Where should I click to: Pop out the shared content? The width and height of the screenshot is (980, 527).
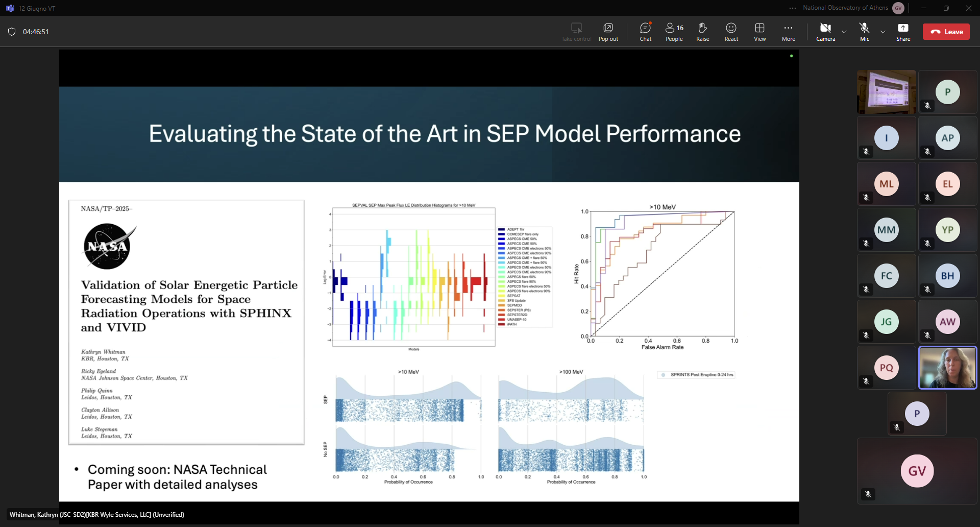coord(608,32)
